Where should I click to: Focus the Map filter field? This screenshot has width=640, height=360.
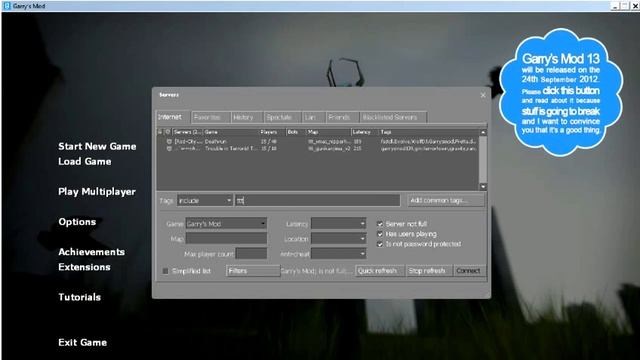click(x=226, y=239)
